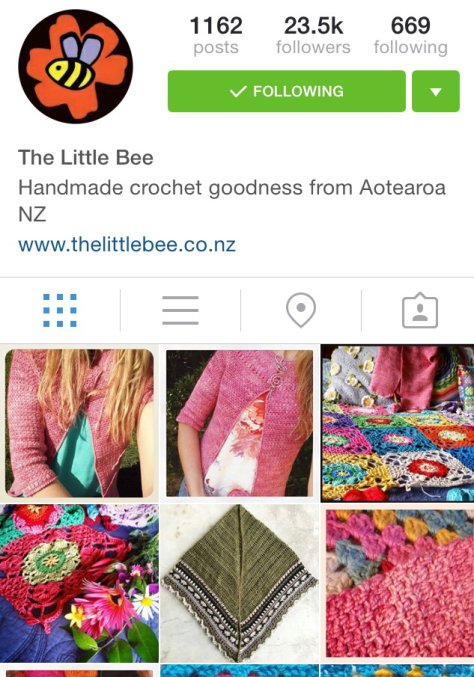Open pink cardigan with floral top photo
Screen dimensions: 474x677
[x=240, y=423]
